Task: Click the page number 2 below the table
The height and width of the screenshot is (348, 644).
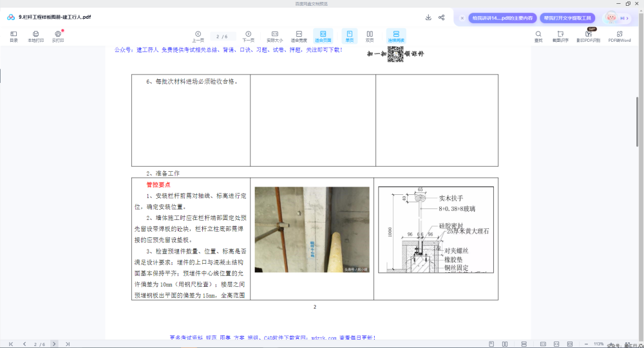Action: pos(315,307)
